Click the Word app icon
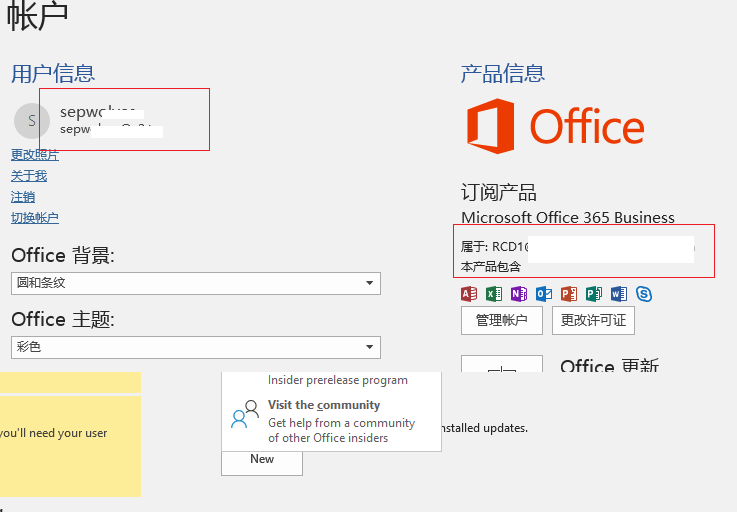This screenshot has width=737, height=512. click(x=619, y=294)
